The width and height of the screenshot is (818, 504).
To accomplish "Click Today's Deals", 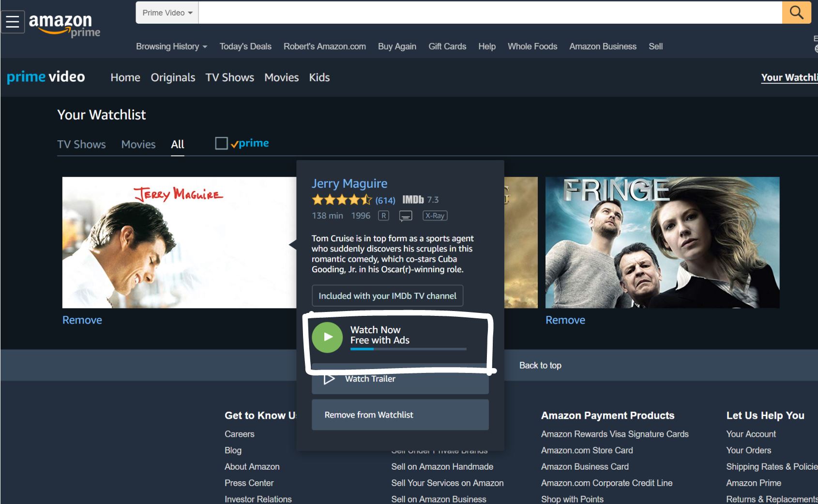I will coord(245,46).
